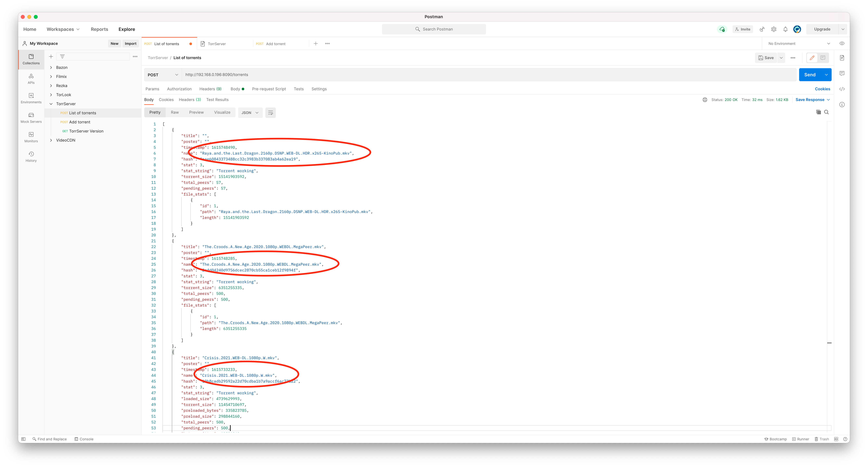Click the New button in My Workspace
868x467 pixels.
(x=114, y=44)
